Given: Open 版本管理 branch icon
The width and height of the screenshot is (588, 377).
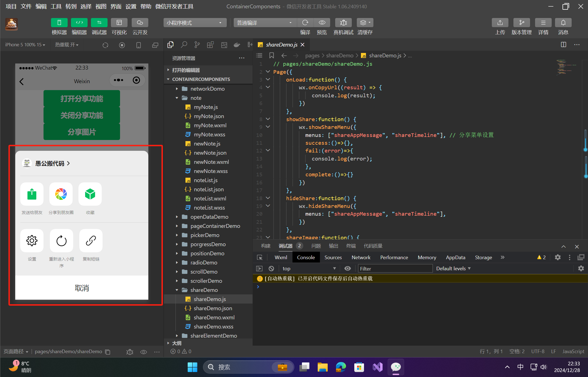Looking at the screenshot, I should [x=521, y=23].
